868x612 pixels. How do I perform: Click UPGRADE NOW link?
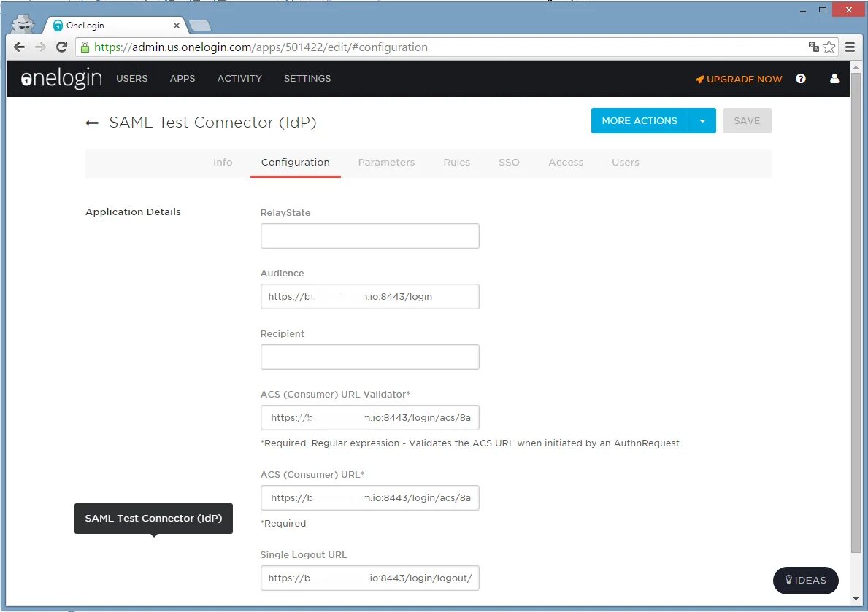pyautogui.click(x=739, y=79)
